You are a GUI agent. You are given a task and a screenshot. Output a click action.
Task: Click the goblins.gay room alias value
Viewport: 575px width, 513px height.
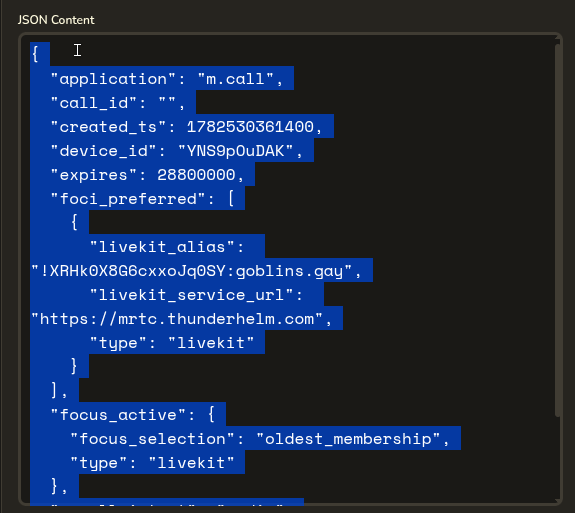coord(192,271)
